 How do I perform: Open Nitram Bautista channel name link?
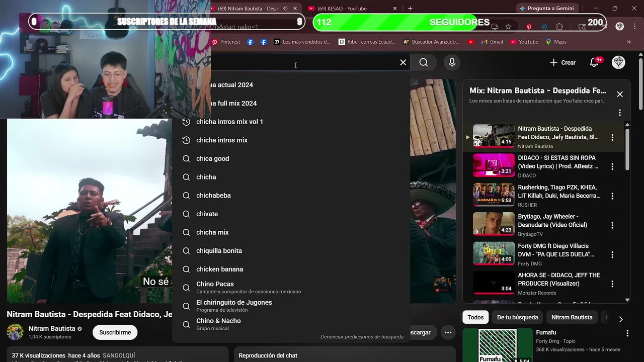(x=52, y=328)
